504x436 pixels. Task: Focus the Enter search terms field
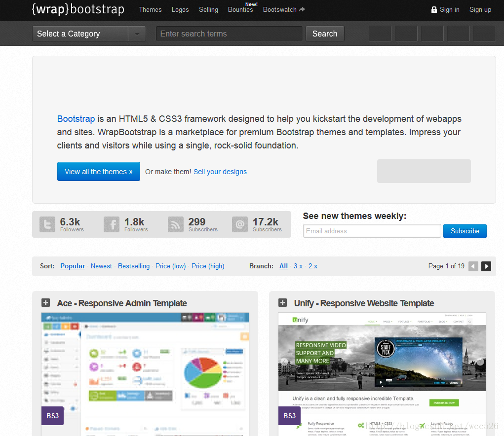click(229, 34)
